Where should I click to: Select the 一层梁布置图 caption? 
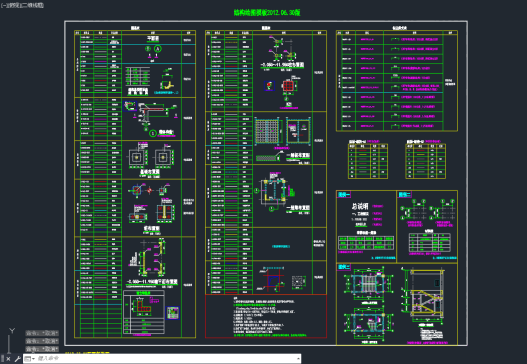pos(298,208)
